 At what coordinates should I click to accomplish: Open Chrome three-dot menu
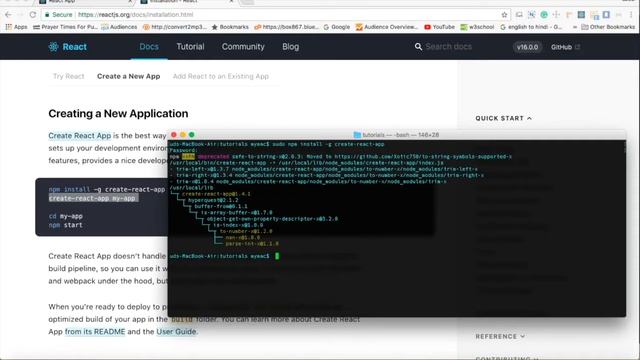pyautogui.click(x=632, y=15)
